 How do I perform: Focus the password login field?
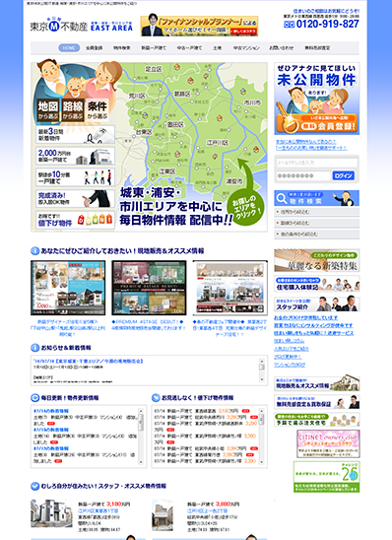(303, 175)
